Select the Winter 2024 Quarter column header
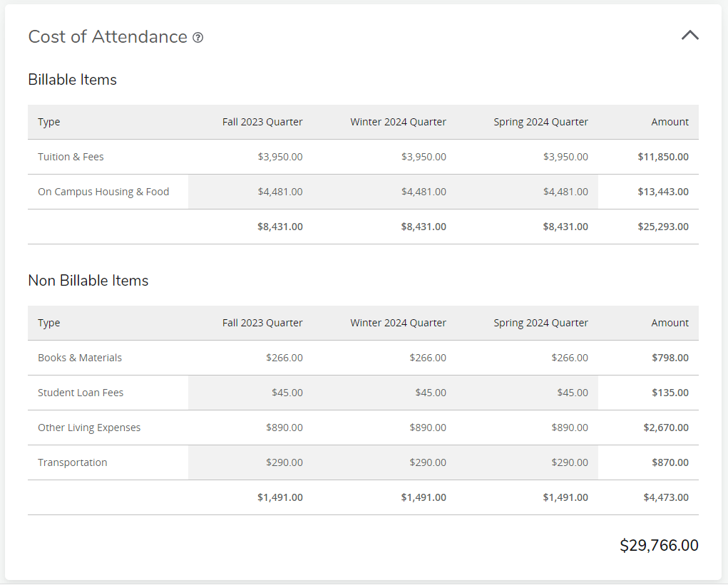This screenshot has width=728, height=585. (x=398, y=122)
